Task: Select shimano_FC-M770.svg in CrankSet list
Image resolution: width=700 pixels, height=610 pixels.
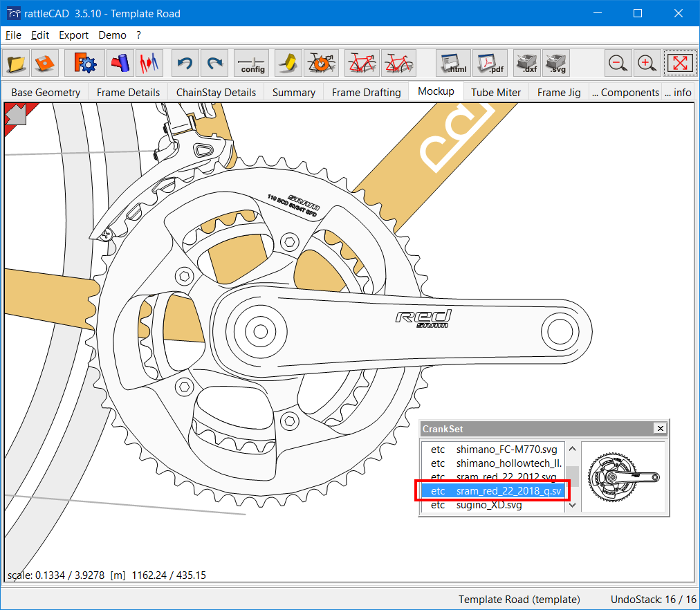Action: coord(493,450)
